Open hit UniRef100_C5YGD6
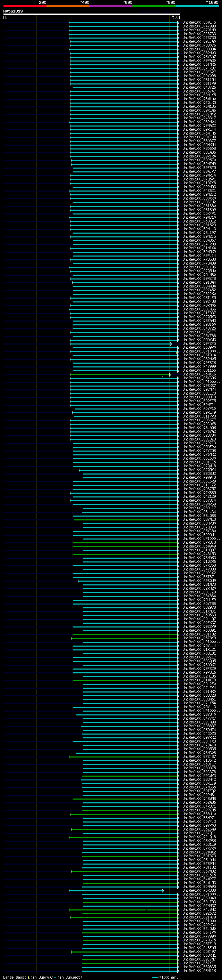This screenshot has height=980, width=222. coord(199,378)
